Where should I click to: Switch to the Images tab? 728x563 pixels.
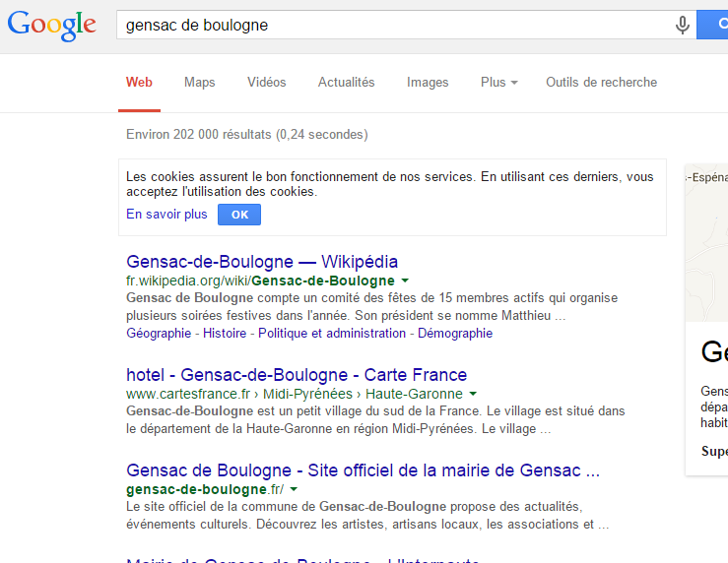[428, 82]
